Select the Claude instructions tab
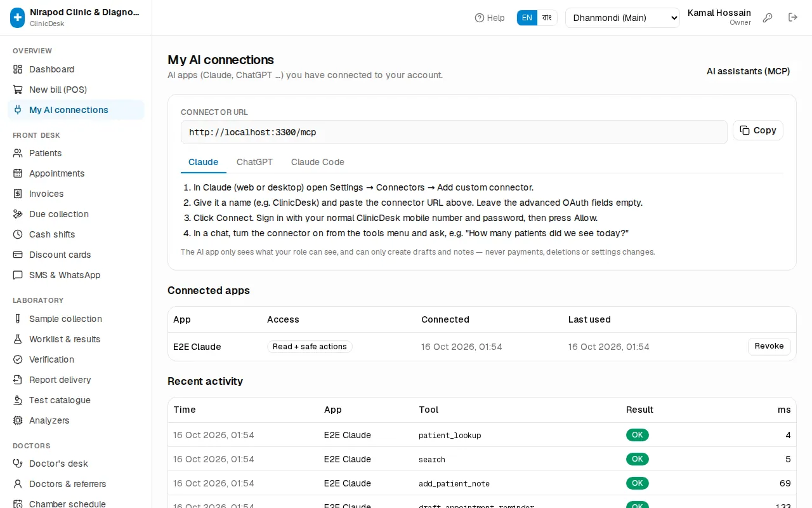The image size is (812, 508). pos(203,162)
